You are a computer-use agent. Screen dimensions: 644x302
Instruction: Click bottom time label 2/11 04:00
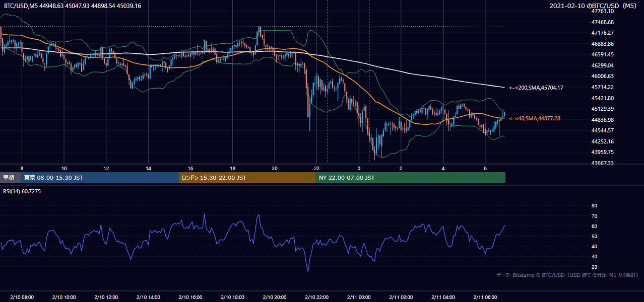[x=442, y=297]
